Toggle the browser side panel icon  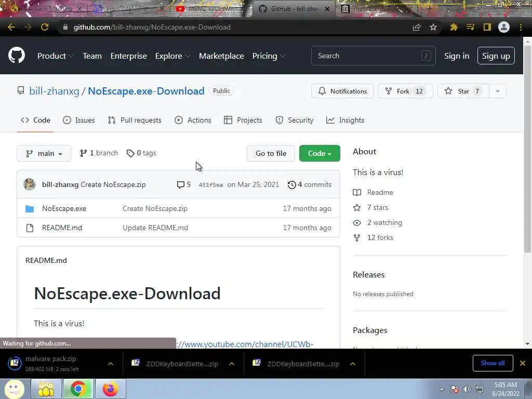pos(487,27)
